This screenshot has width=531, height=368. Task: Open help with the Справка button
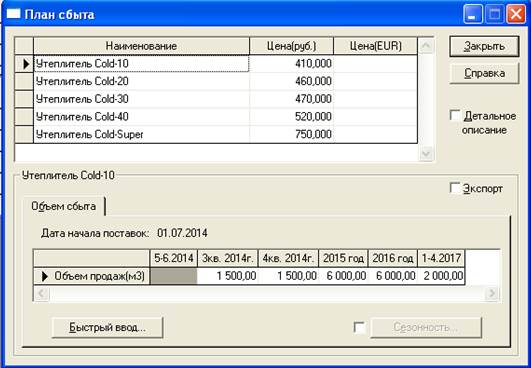484,73
